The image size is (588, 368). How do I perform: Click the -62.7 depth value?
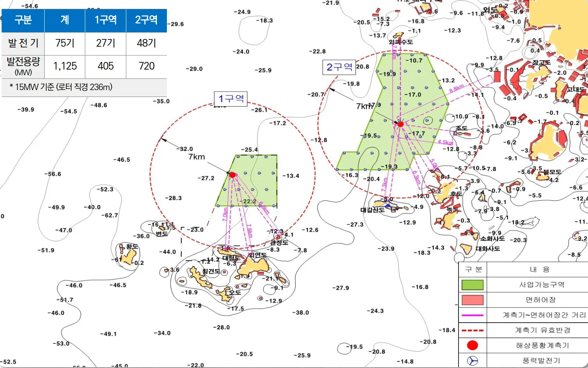(109, 215)
